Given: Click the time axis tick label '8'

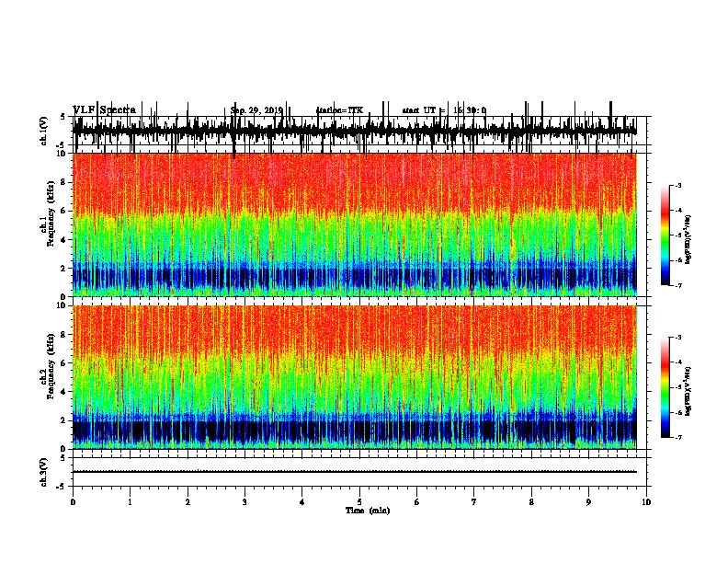Looking at the screenshot, I should [531, 502].
